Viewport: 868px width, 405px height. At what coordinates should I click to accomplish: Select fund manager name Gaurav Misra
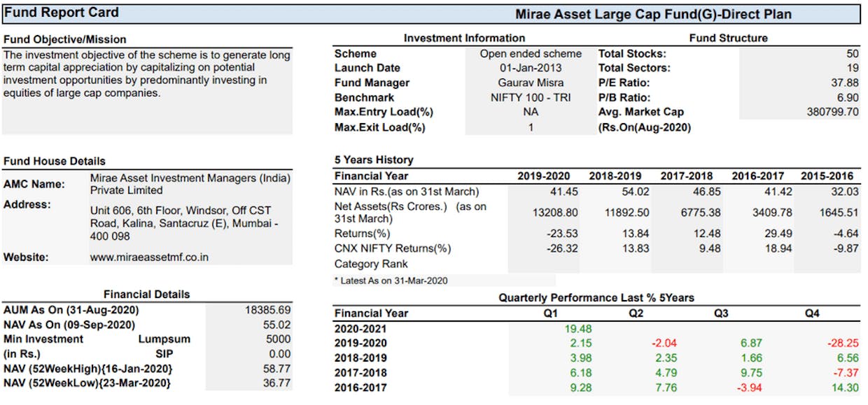click(x=531, y=83)
